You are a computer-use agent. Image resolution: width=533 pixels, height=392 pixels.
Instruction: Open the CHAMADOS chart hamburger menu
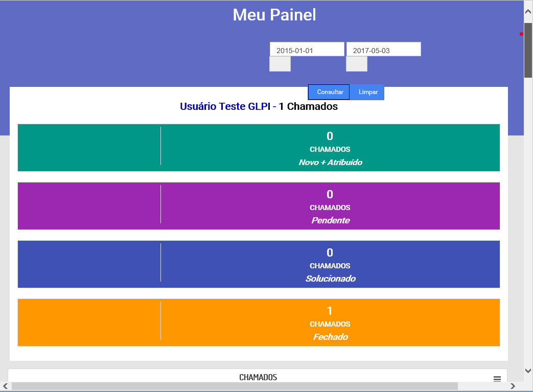coord(497,378)
